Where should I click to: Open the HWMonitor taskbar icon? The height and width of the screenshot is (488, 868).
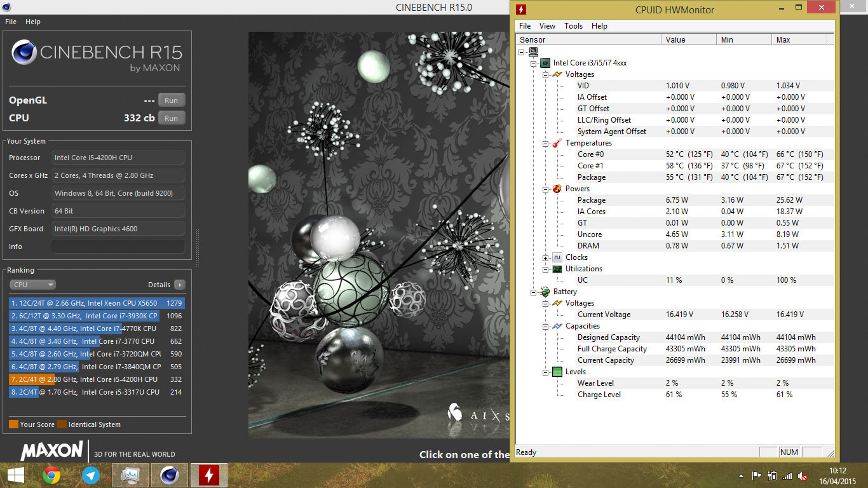pos(208,475)
